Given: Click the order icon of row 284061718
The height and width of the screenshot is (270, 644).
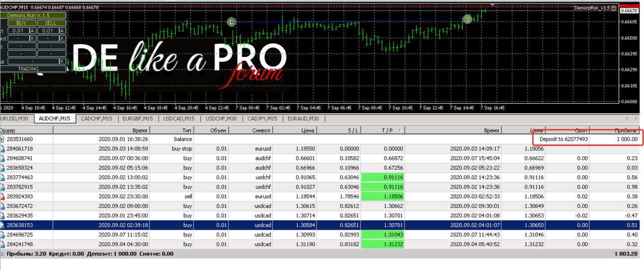Looking at the screenshot, I should click(x=2, y=149).
